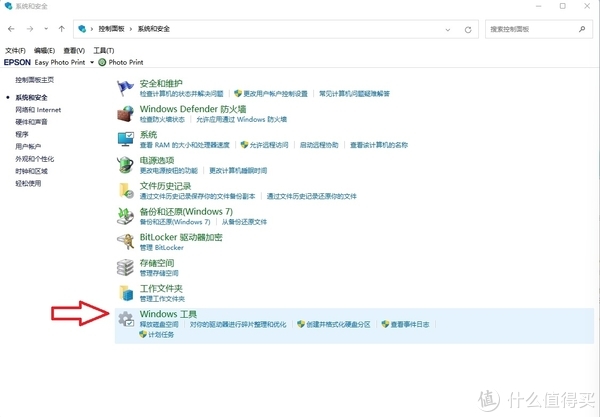Open the recent locations dropdown arrow

coord(46,29)
